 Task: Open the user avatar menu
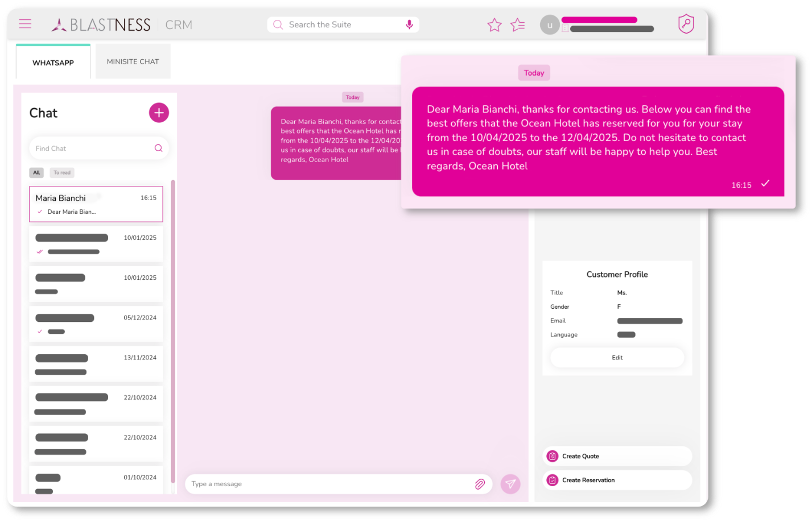[550, 25]
